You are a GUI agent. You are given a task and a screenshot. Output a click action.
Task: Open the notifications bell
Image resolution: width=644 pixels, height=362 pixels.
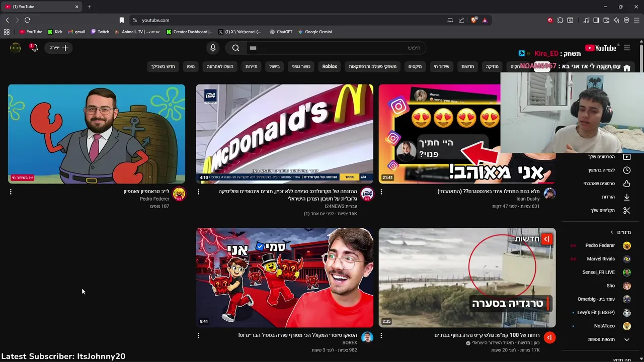coord(34,48)
